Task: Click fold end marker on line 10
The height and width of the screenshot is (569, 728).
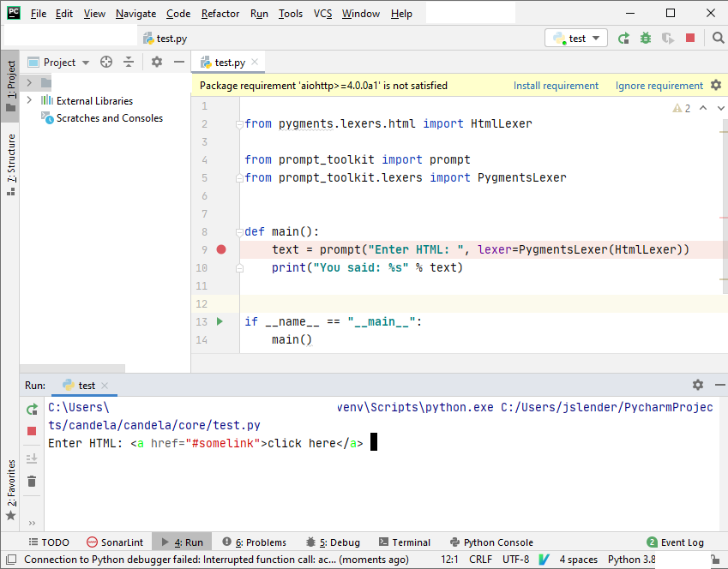Action: pos(239,268)
